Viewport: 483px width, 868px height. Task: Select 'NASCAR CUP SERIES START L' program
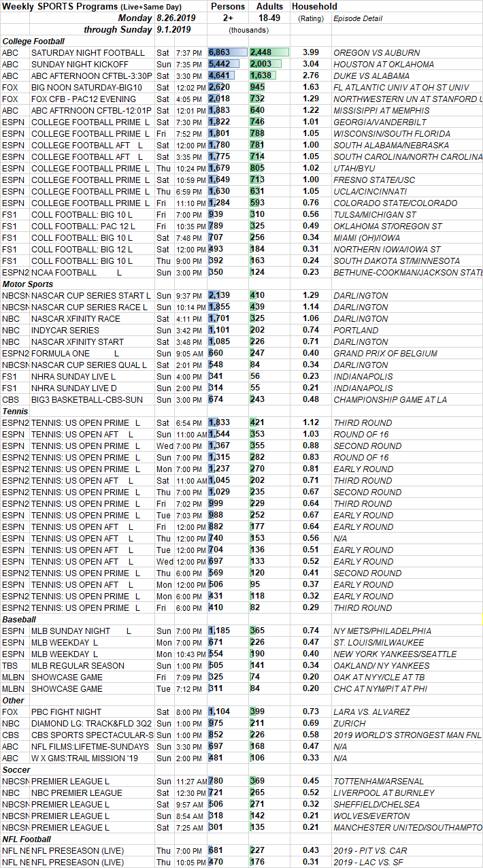click(x=92, y=295)
